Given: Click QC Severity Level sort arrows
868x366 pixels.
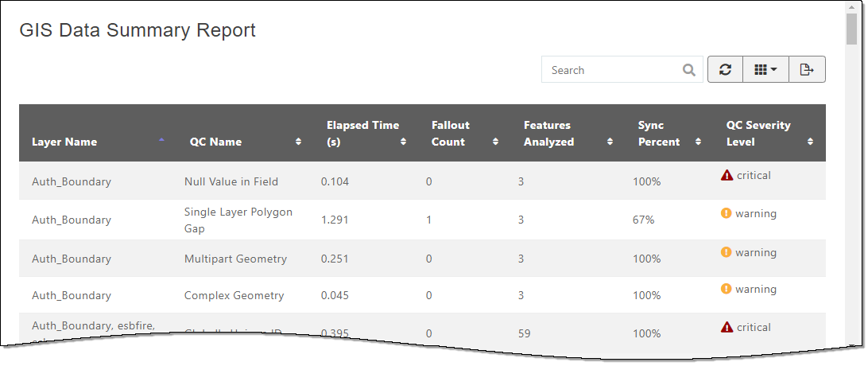Looking at the screenshot, I should tap(810, 142).
